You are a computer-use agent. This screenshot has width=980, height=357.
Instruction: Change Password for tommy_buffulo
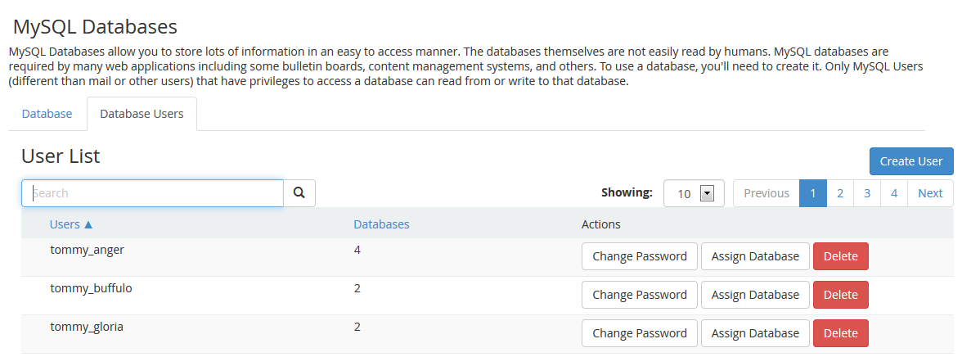640,295
